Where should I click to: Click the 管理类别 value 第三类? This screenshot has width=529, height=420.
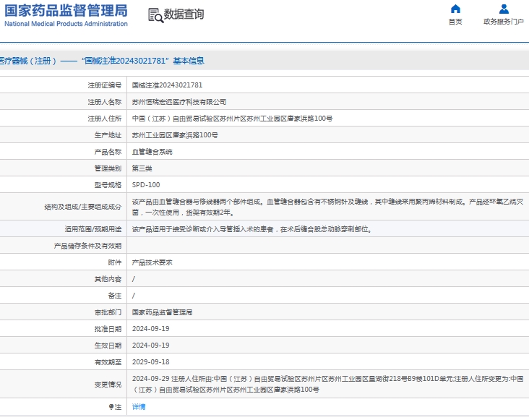click(x=142, y=168)
